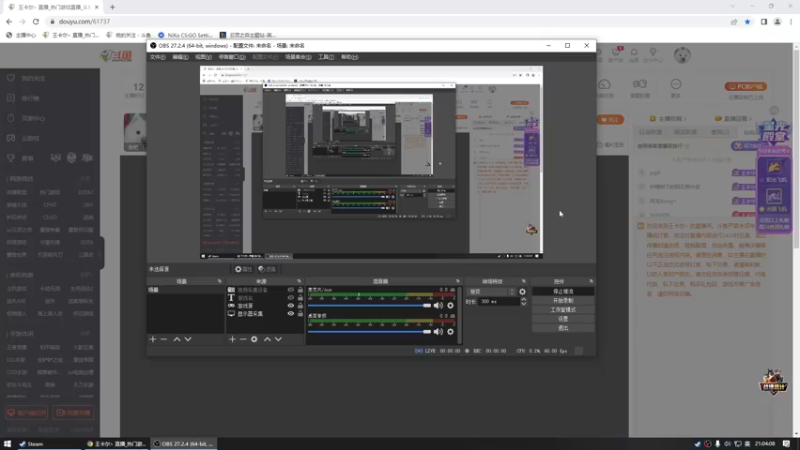Undock the Audio Mixer panel via header icon
800x450 pixels.
click(x=457, y=281)
